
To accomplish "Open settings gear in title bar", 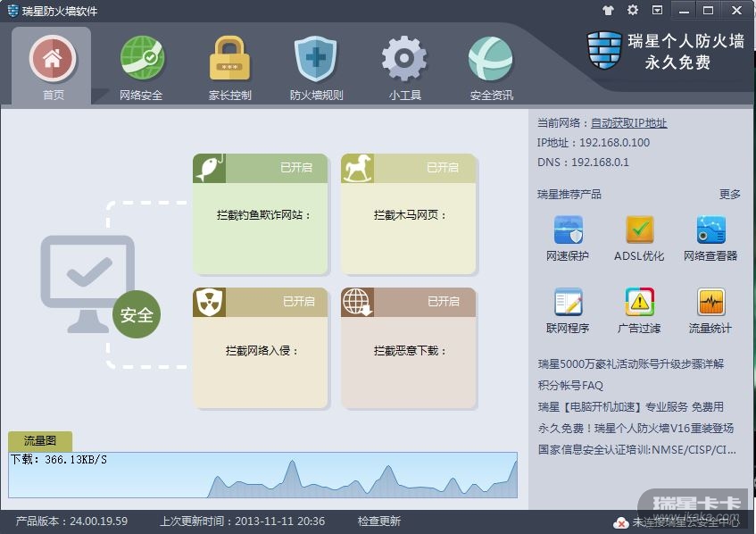I will click(x=633, y=10).
